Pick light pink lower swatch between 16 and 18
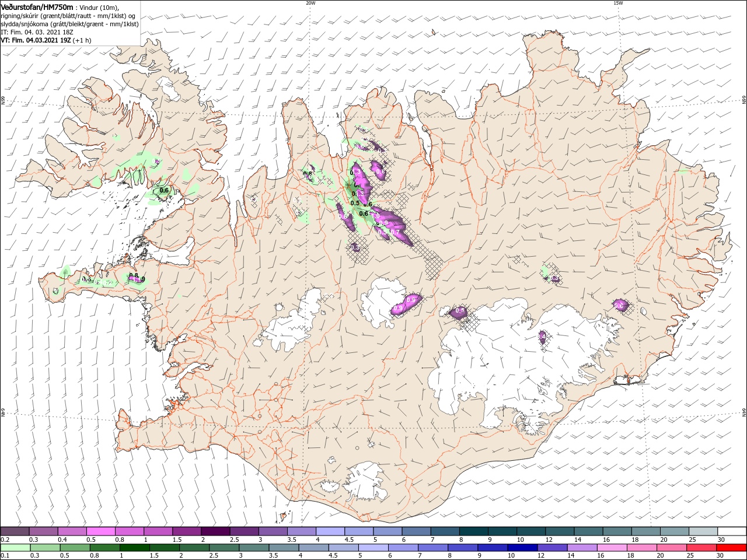Screen dimensions: 747x560 (611, 548)
